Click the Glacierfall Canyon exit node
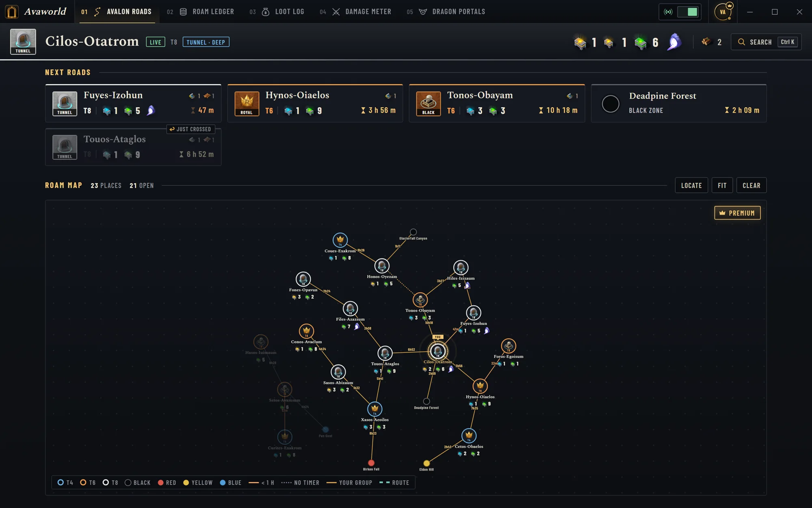Viewport: 812px width, 508px height. click(413, 232)
